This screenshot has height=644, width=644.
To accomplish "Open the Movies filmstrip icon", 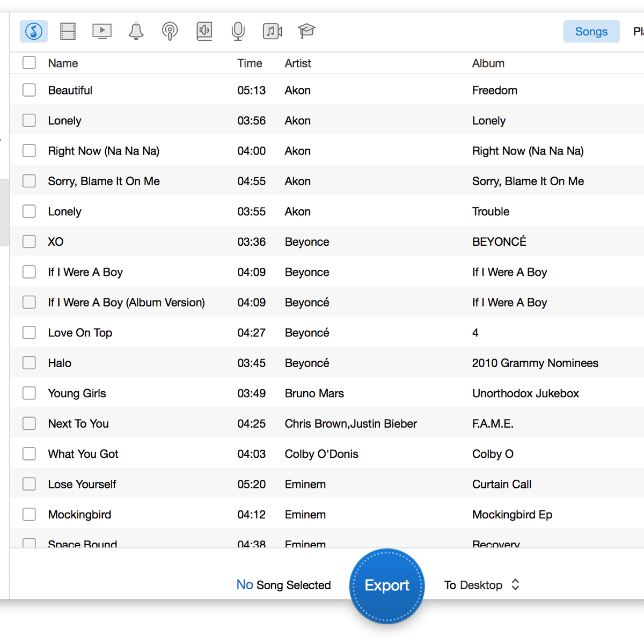I will 68,31.
